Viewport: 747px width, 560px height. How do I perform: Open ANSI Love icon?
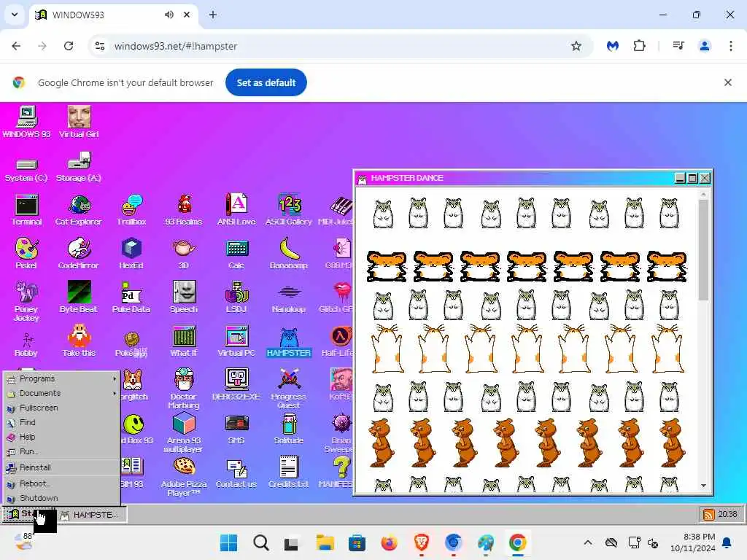click(236, 209)
